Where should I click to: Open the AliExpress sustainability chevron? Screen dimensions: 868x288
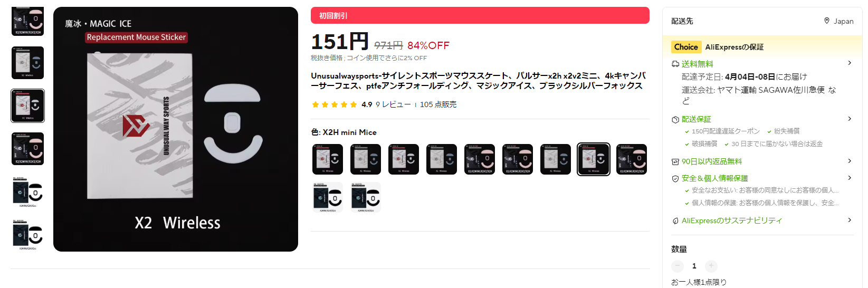850,220
